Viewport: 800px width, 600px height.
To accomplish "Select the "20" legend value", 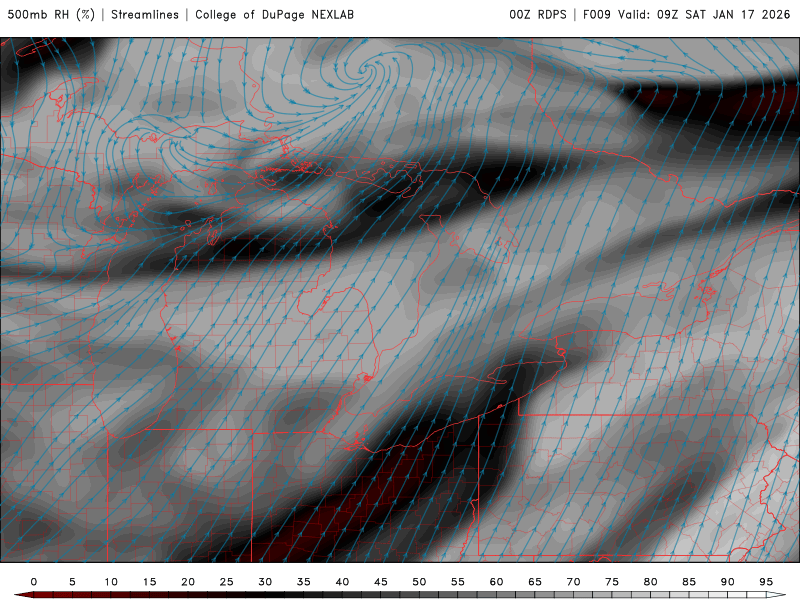I will click(188, 582).
